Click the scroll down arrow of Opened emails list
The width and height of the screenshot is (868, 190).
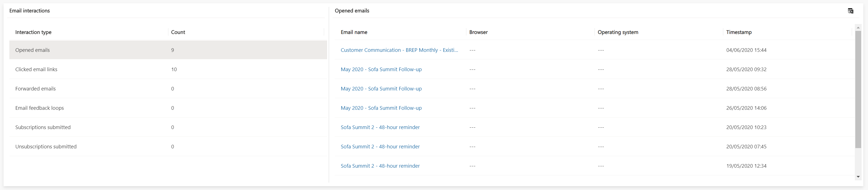coord(858,177)
